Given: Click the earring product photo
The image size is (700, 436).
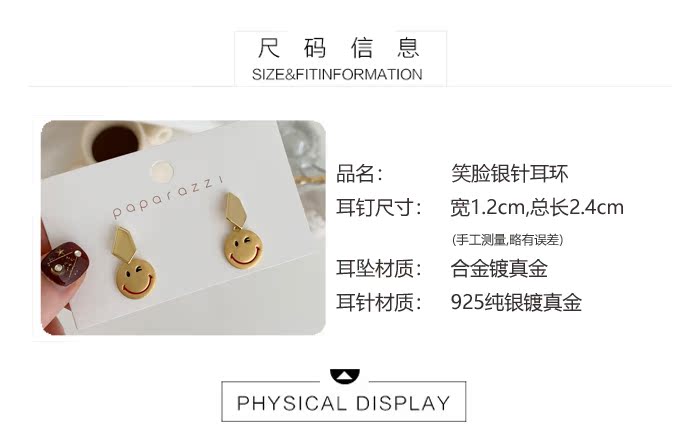Looking at the screenshot, I should (183, 228).
